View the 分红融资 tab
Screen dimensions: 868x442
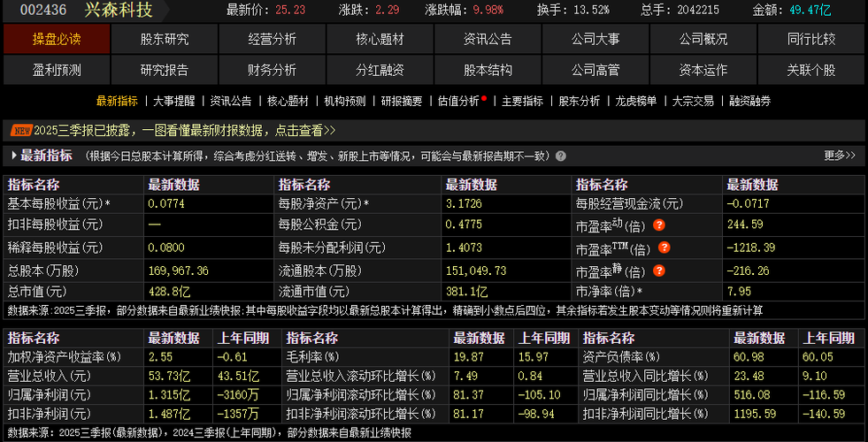[x=380, y=70]
